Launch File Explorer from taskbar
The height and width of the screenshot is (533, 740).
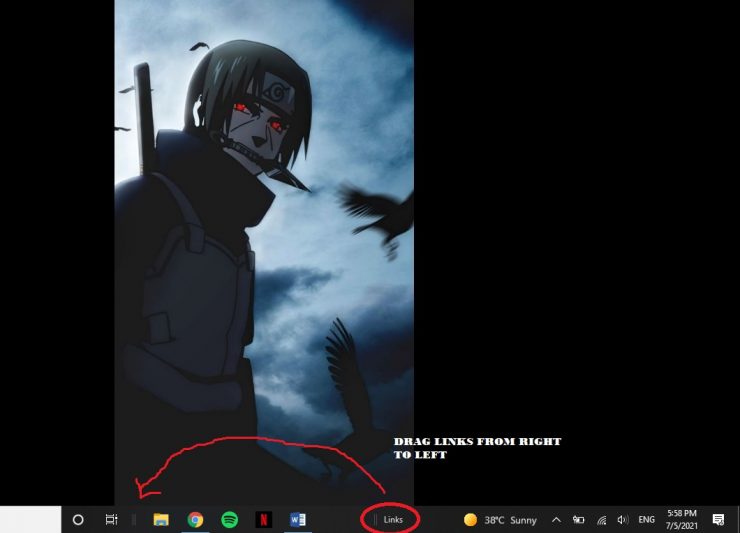161,520
